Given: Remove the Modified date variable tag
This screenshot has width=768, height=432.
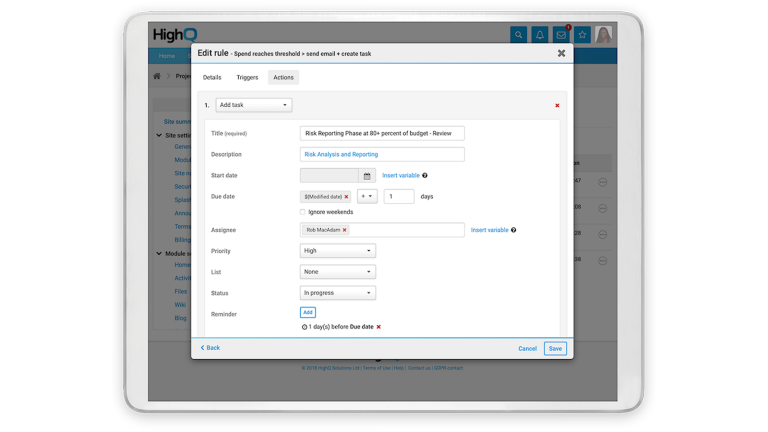Looking at the screenshot, I should click(x=346, y=197).
